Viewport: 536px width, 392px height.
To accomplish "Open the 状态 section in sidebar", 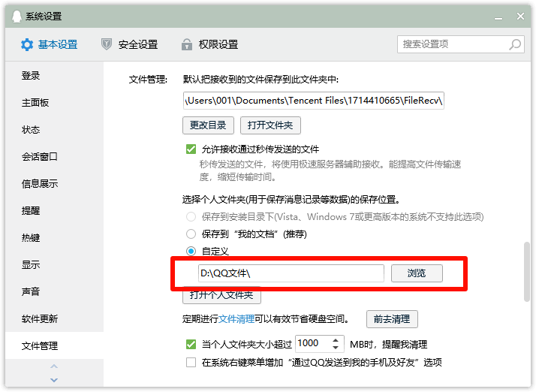I will click(x=54, y=130).
